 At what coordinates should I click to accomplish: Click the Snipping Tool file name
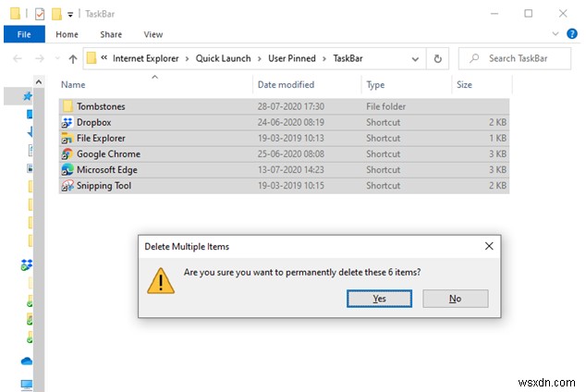tap(104, 186)
